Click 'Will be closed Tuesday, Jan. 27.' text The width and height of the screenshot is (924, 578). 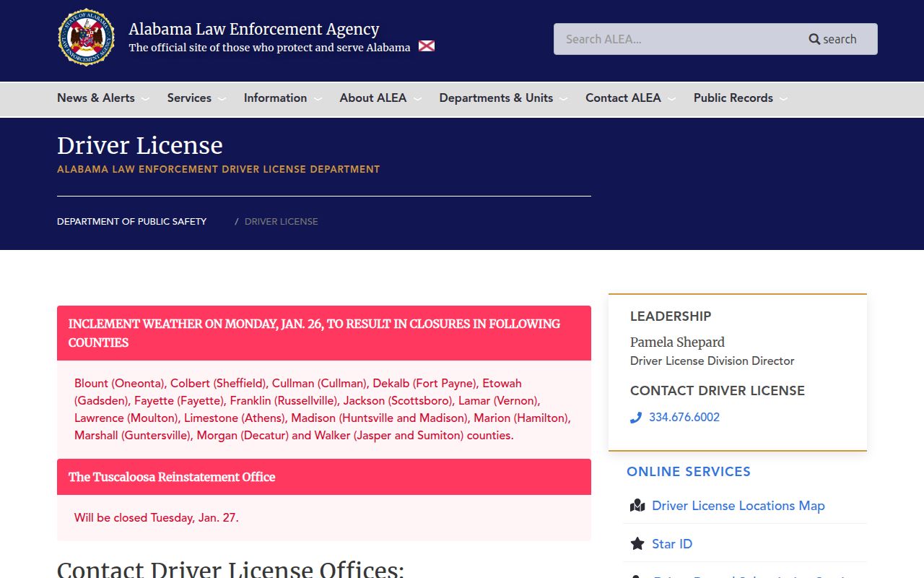tap(157, 518)
